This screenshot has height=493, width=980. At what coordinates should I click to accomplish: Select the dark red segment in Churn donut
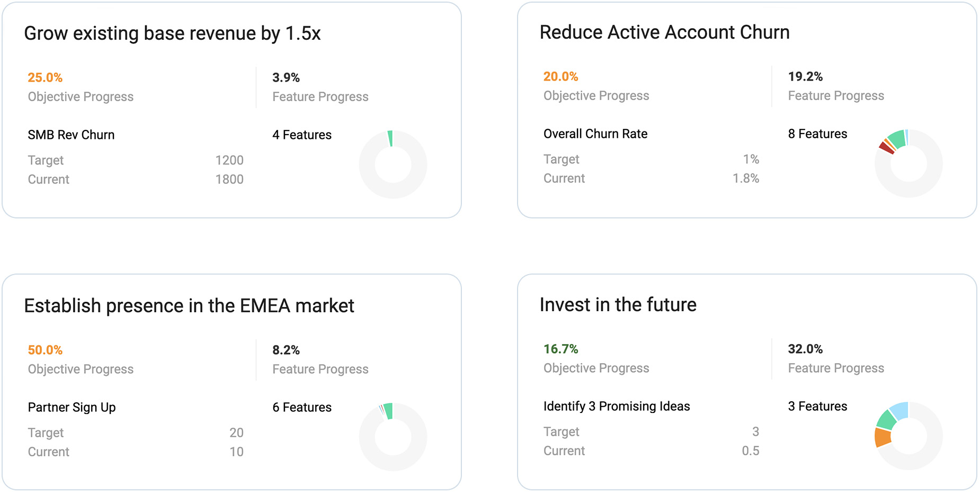tap(886, 148)
